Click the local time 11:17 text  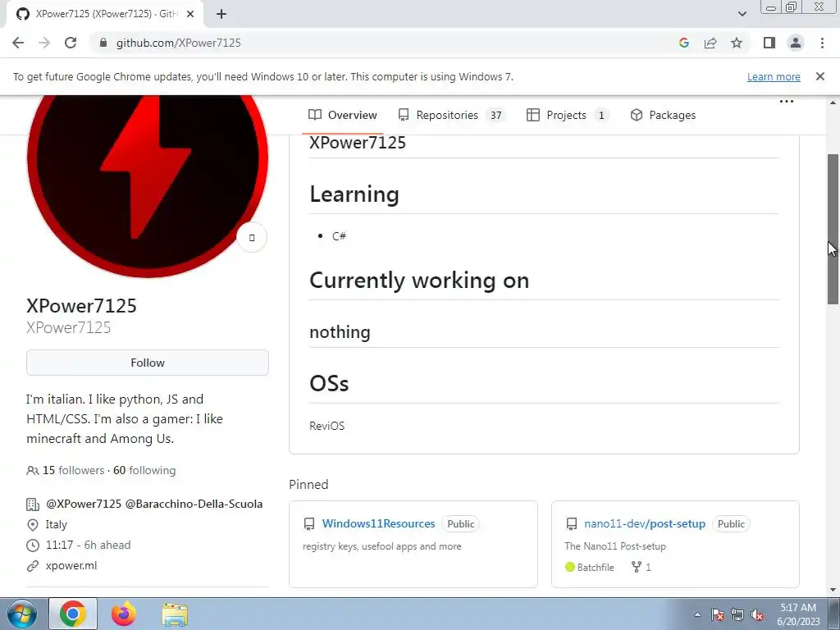click(x=59, y=546)
